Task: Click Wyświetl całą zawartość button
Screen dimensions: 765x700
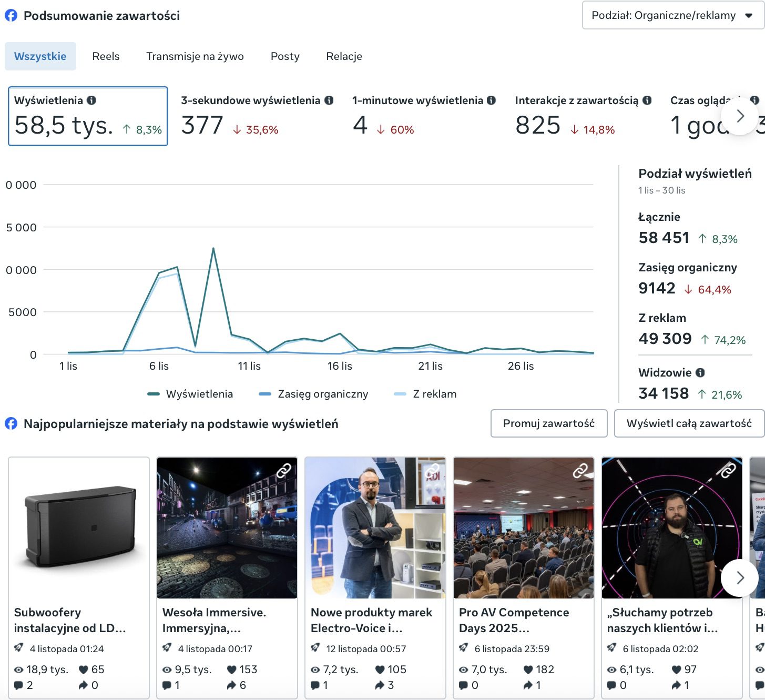Action: 689,423
